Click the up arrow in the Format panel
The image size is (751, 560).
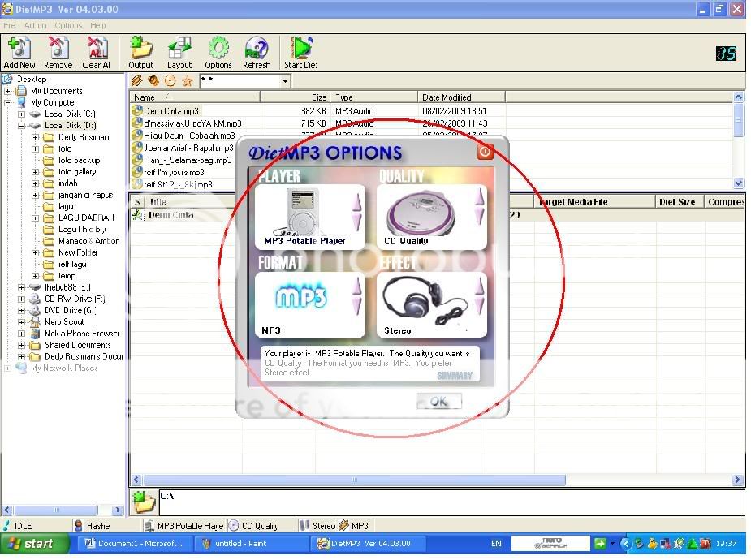[356, 286]
